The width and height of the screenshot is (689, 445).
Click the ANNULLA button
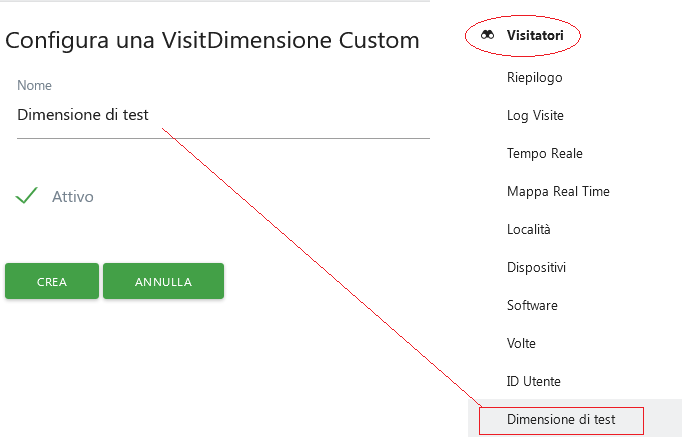163,282
